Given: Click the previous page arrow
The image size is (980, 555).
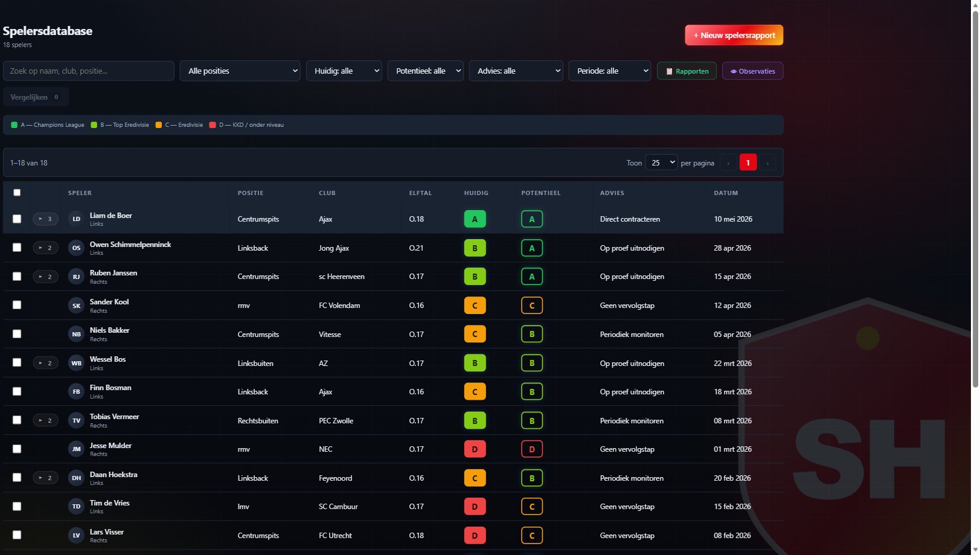Looking at the screenshot, I should pyautogui.click(x=728, y=162).
